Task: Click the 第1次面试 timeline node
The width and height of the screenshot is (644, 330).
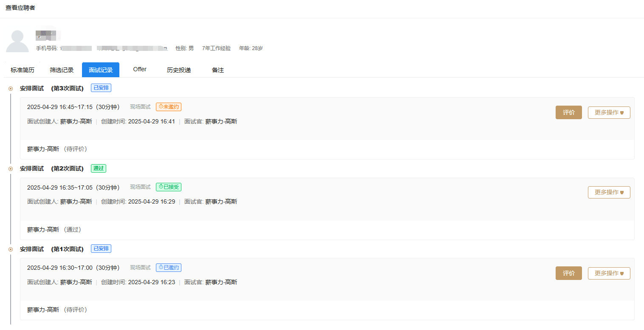Action: 11,249
